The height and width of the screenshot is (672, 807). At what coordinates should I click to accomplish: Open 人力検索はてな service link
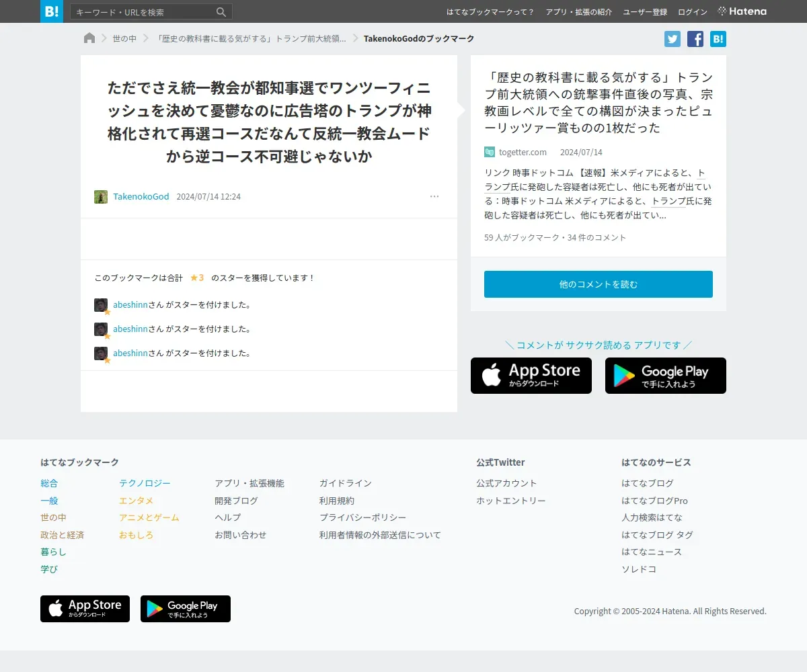click(652, 517)
